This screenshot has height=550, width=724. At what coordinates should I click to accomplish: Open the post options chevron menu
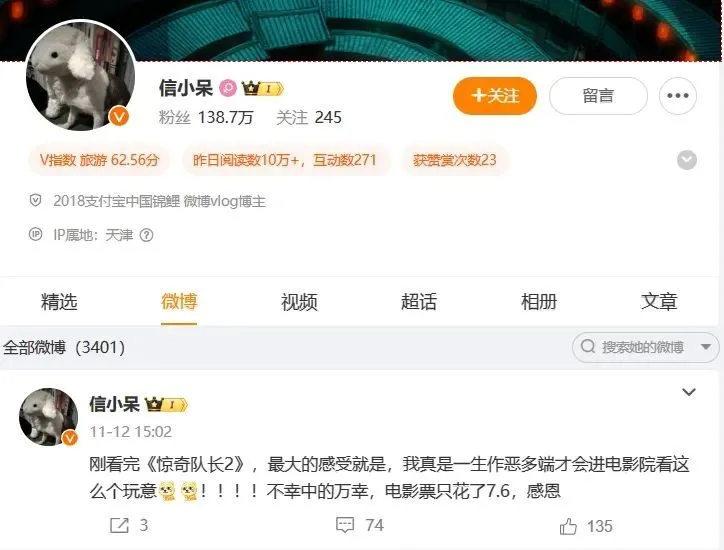coord(688,392)
